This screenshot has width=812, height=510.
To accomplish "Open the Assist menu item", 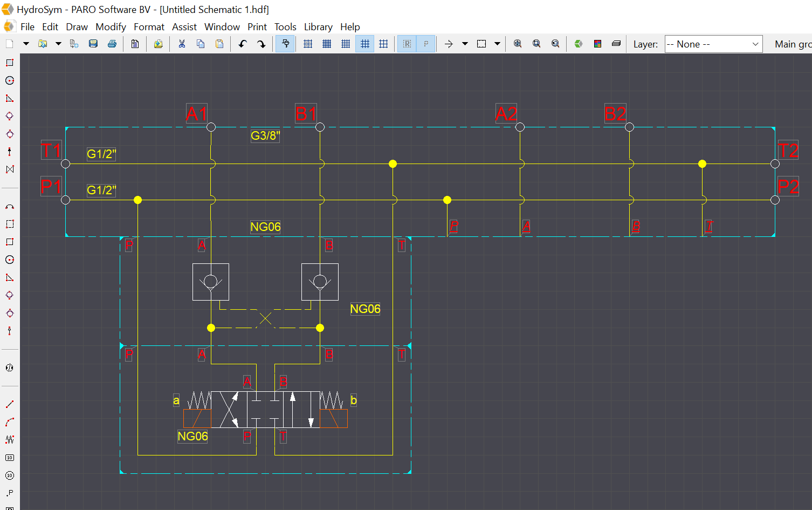I will tap(184, 27).
